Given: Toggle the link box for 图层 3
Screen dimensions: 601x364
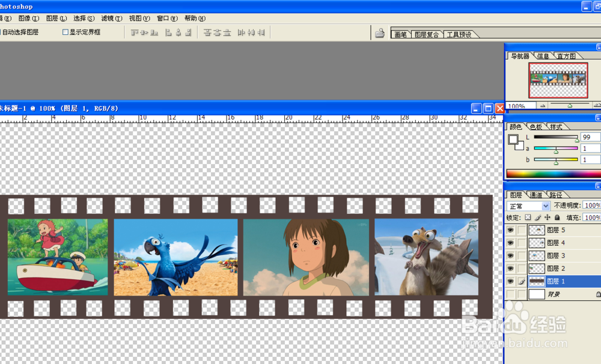Looking at the screenshot, I should coord(522,255).
